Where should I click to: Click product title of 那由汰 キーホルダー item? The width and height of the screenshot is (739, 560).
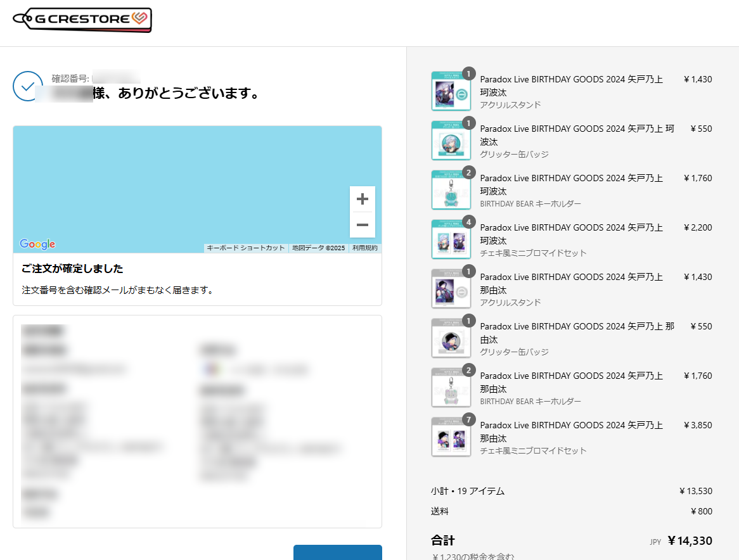click(x=571, y=383)
